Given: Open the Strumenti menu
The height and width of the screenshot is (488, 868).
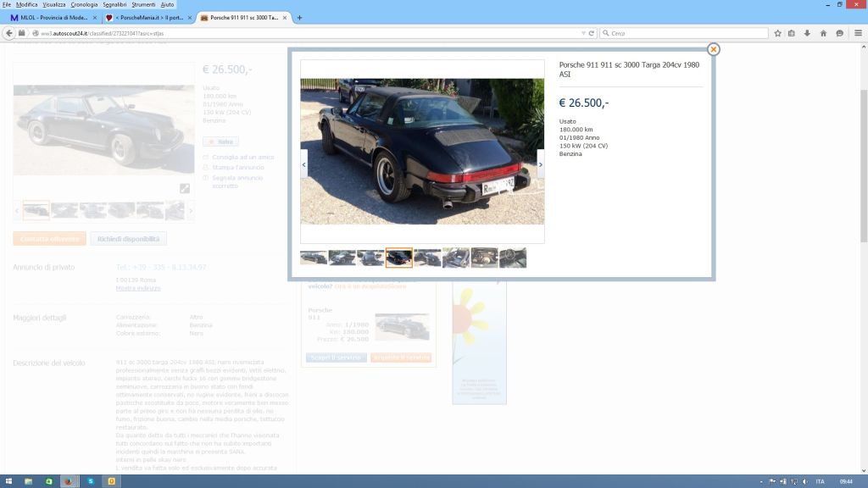Looking at the screenshot, I should tap(143, 4).
